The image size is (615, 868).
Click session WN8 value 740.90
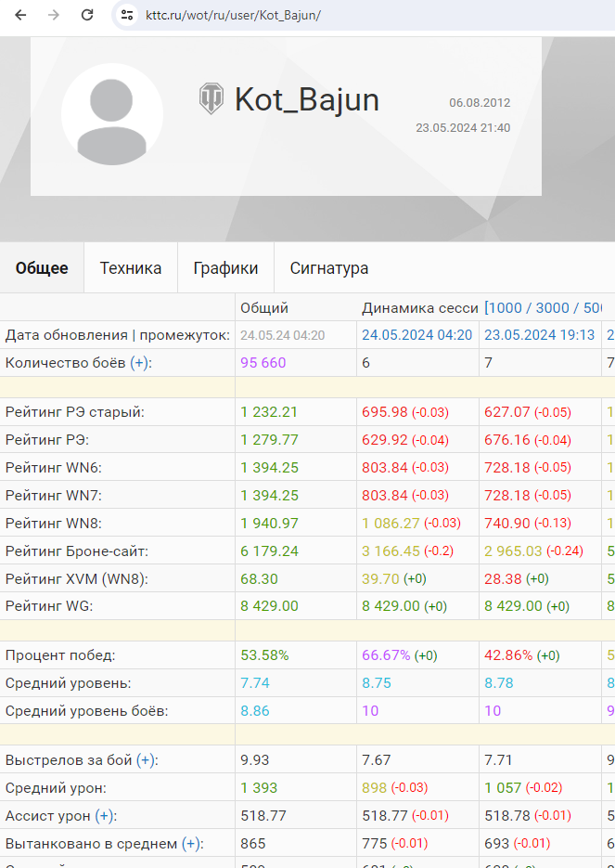507,524
